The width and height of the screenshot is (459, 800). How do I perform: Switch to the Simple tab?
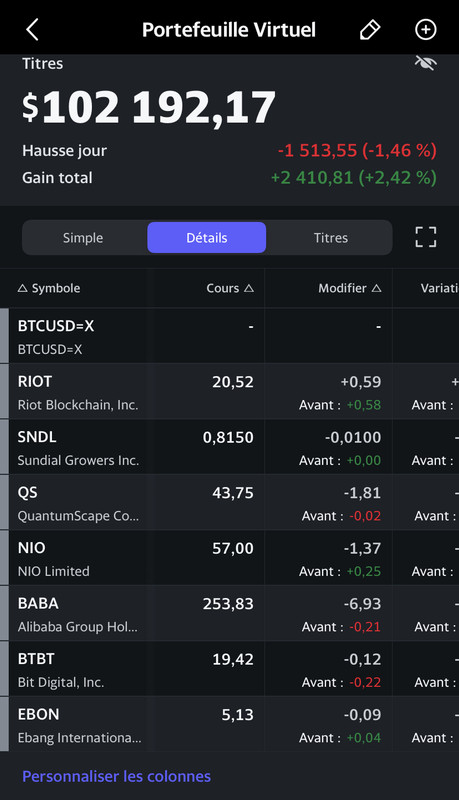click(83, 238)
